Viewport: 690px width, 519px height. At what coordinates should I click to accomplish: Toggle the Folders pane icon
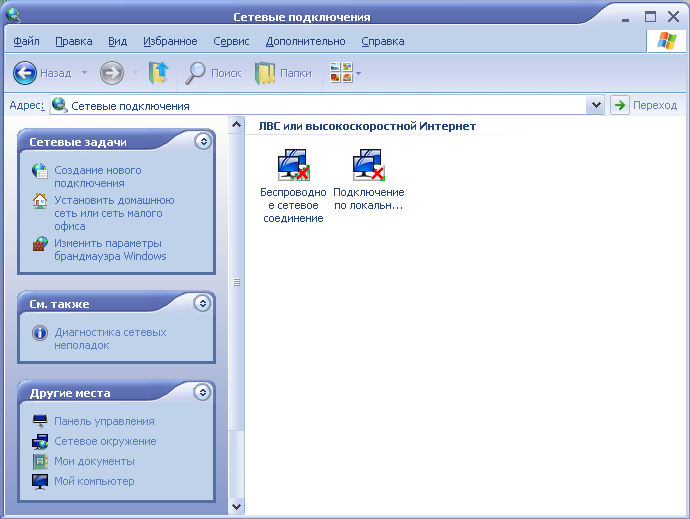tap(265, 73)
